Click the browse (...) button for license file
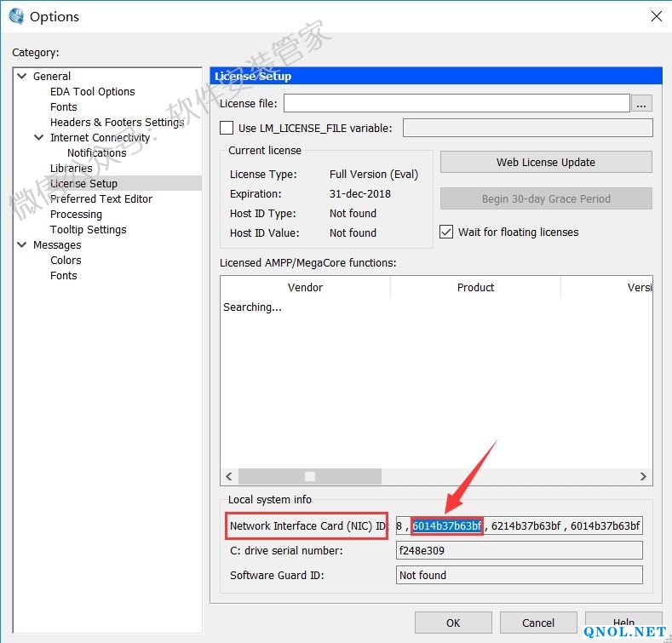The height and width of the screenshot is (643, 672). click(x=641, y=104)
